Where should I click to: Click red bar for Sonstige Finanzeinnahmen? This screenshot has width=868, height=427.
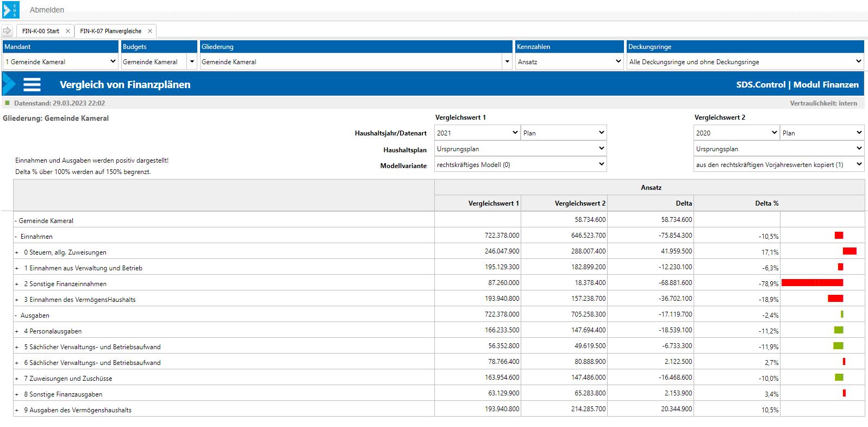pyautogui.click(x=812, y=283)
